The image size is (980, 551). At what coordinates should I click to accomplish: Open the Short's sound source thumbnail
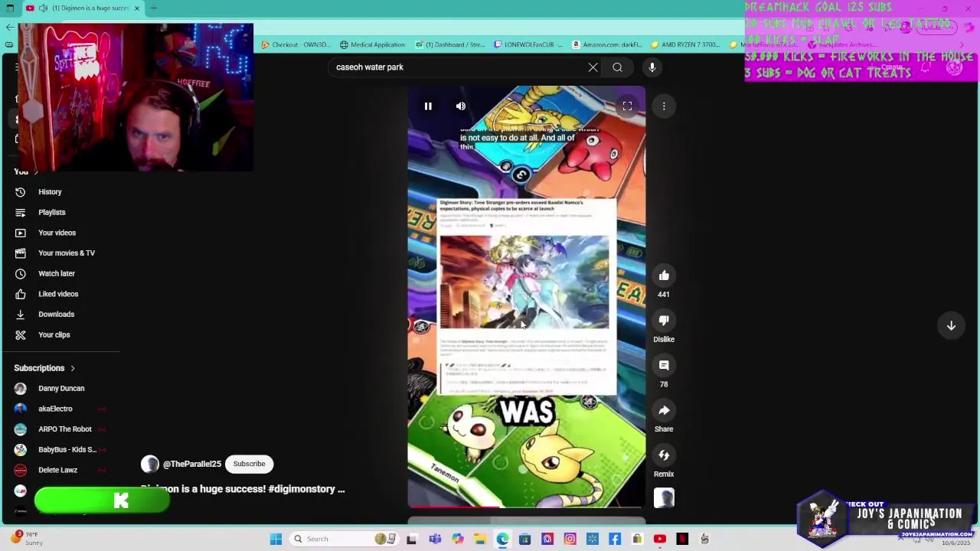[x=664, y=497]
